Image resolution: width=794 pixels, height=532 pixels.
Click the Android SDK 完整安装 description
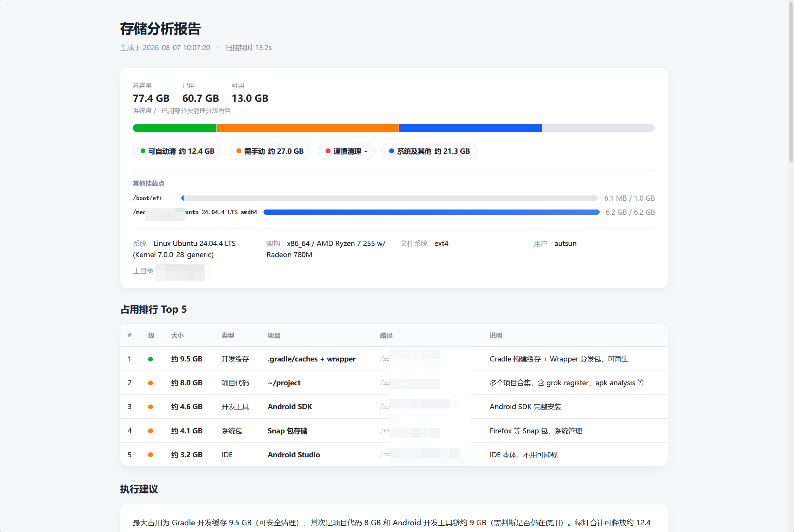526,407
